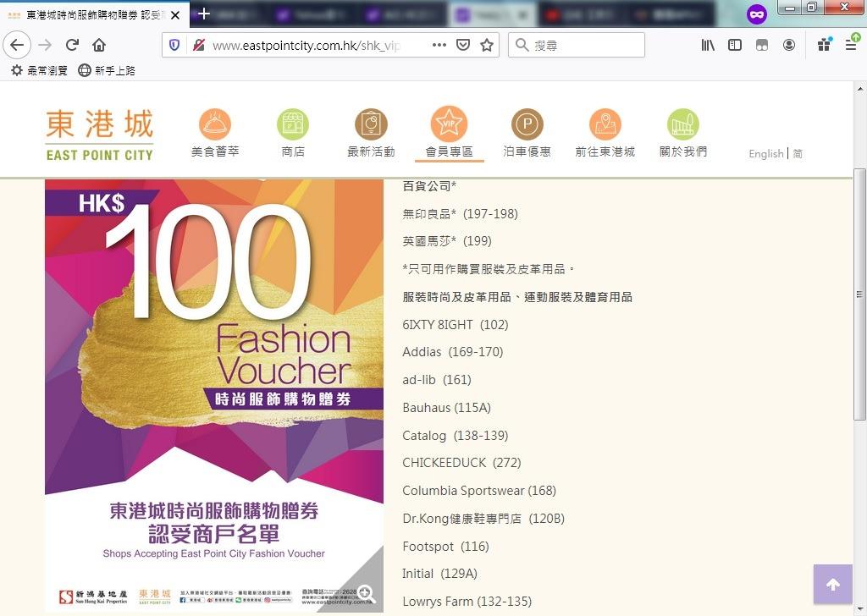Save page to Pocket
This screenshot has width=867, height=616.
coord(463,45)
